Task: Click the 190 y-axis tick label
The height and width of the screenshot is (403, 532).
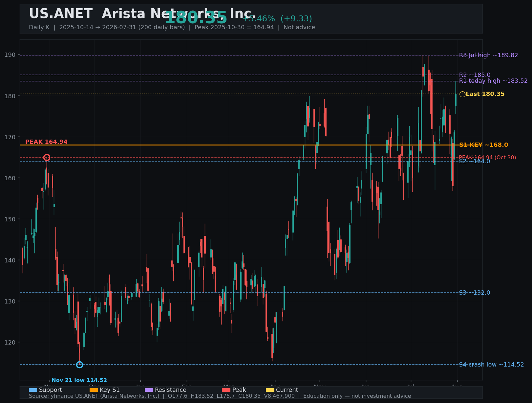Action: pyautogui.click(x=10, y=55)
